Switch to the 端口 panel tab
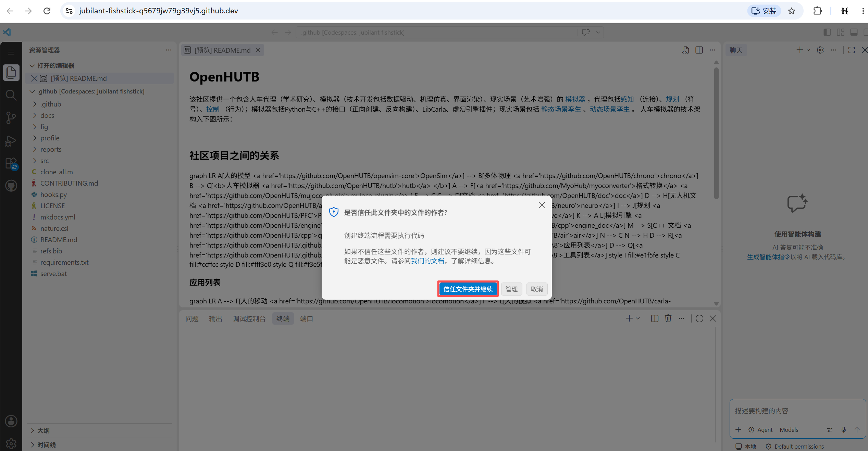Screen dimensions: 868x451 (x=306, y=319)
